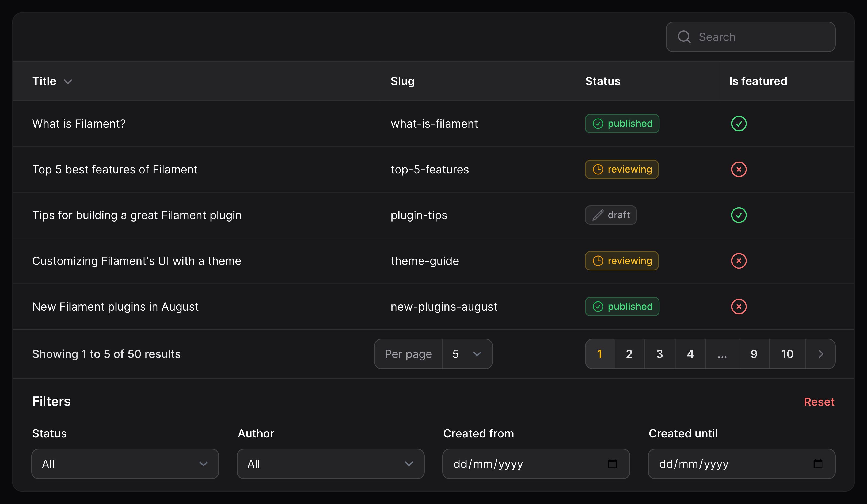This screenshot has height=504, width=867.
Task: Click the slug what-is-filament
Action: click(x=434, y=124)
